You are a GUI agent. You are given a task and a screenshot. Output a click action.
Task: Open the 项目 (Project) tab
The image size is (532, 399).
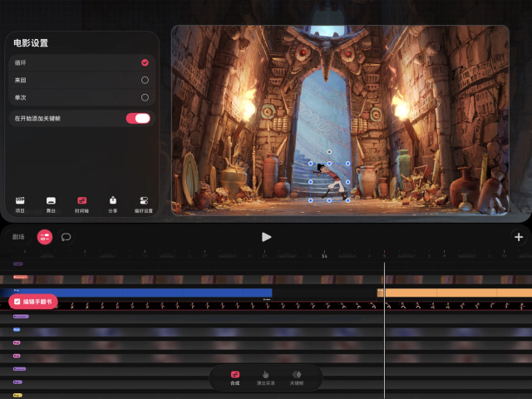[x=21, y=204]
